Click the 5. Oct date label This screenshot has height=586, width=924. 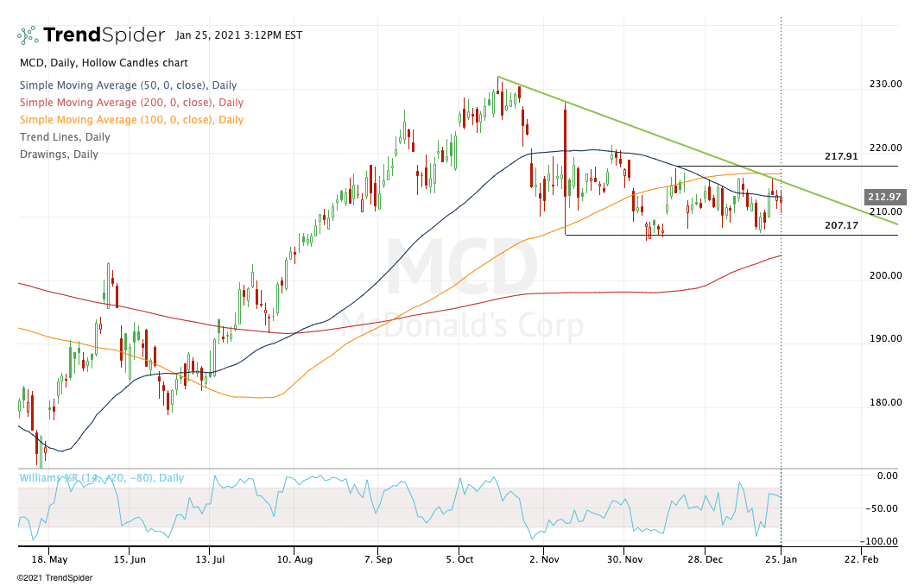click(459, 559)
